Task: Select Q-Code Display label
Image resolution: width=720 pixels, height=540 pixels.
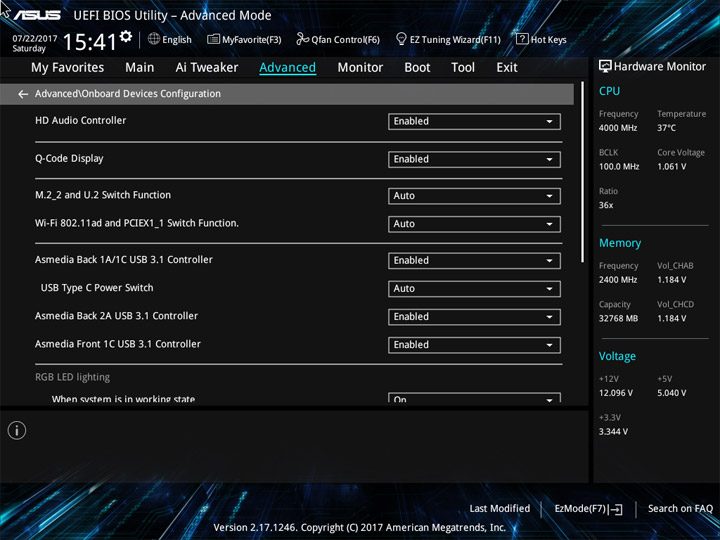Action: (x=69, y=158)
